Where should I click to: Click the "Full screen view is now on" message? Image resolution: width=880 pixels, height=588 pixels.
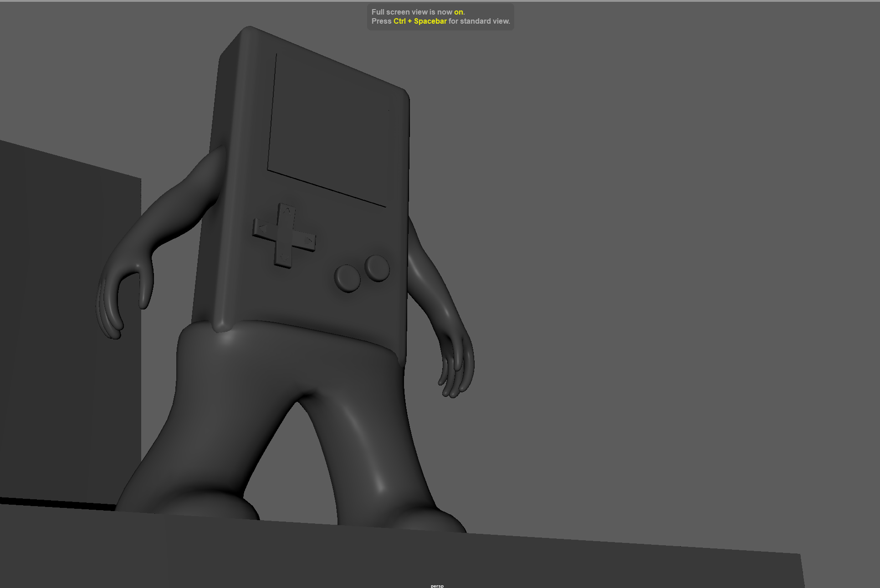[x=418, y=12]
